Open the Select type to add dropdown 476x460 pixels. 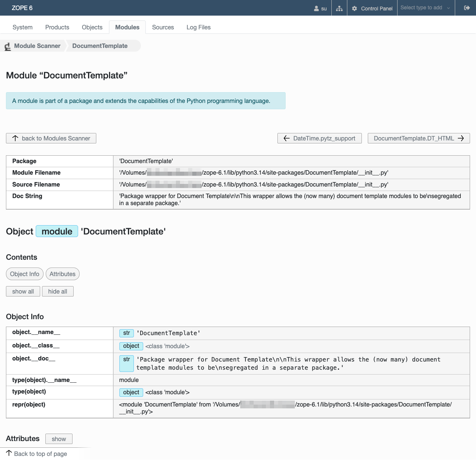pos(426,8)
